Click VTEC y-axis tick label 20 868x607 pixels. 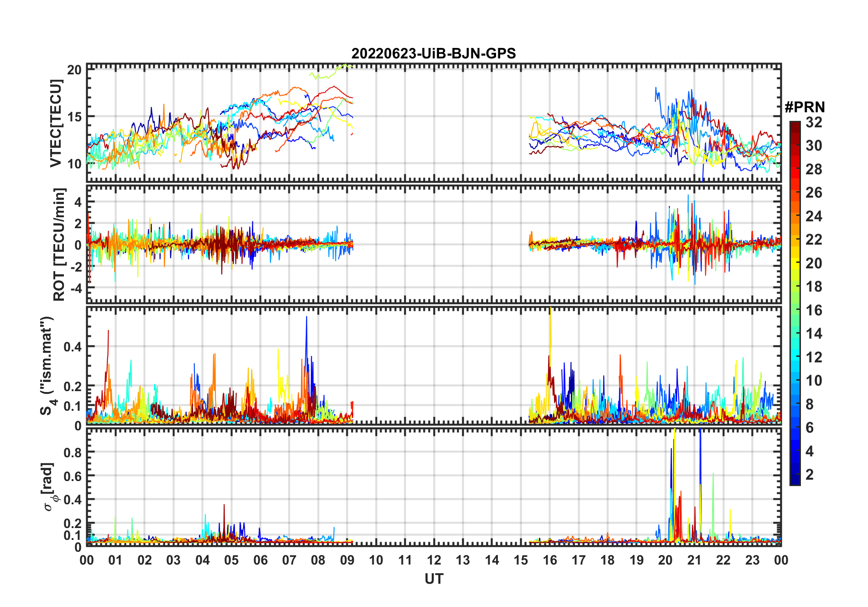point(74,70)
